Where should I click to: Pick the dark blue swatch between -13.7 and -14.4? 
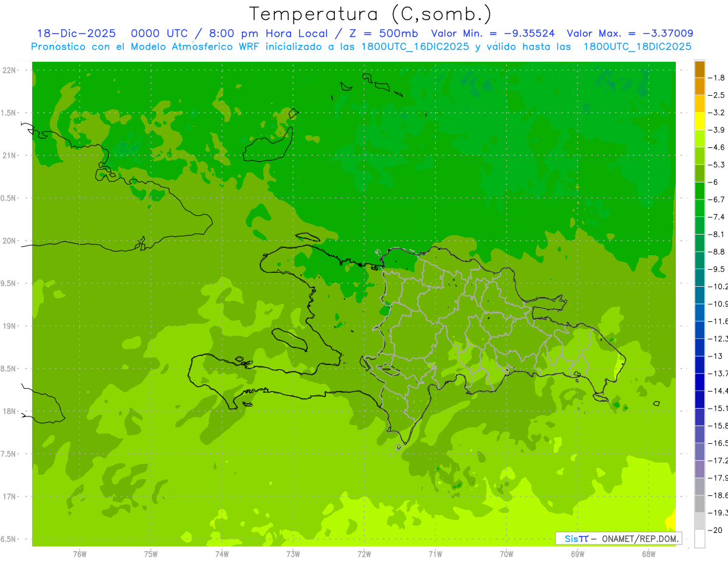699,382
